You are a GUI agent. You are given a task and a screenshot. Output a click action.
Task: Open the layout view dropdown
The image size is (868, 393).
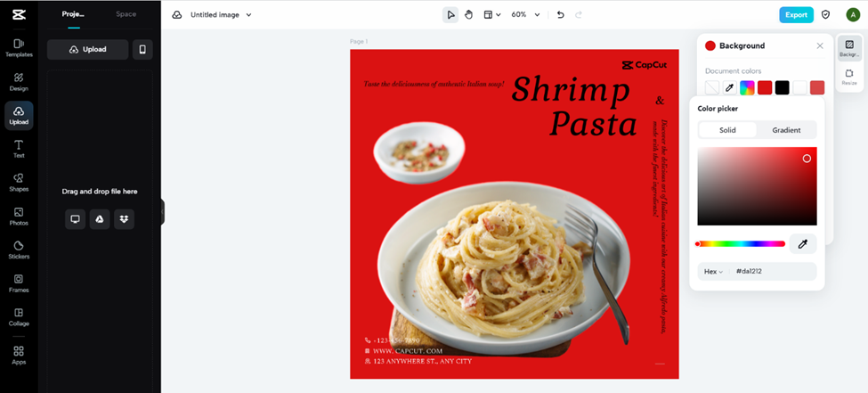(x=492, y=15)
